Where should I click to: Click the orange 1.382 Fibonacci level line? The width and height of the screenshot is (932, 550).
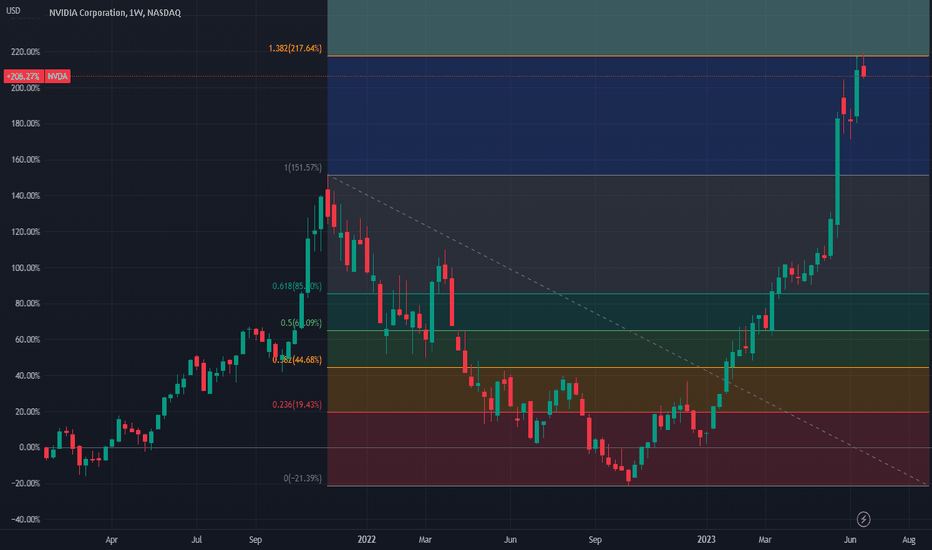click(628, 56)
